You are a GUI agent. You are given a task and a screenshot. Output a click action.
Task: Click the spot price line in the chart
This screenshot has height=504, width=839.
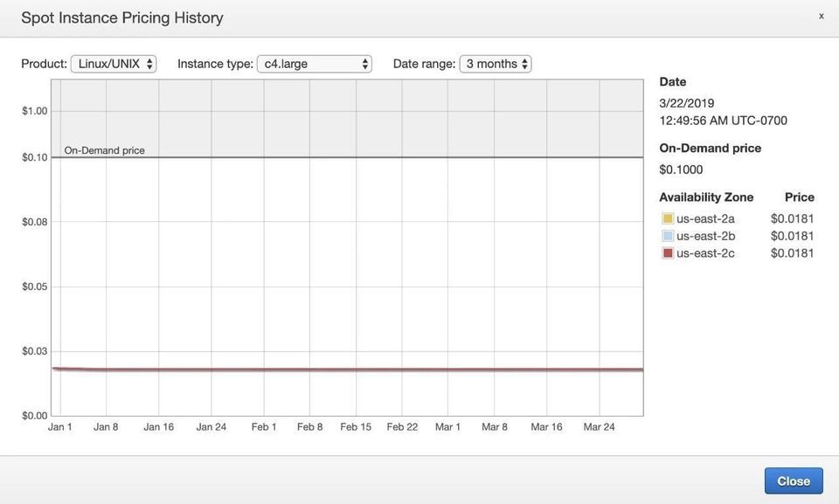[x=350, y=369]
